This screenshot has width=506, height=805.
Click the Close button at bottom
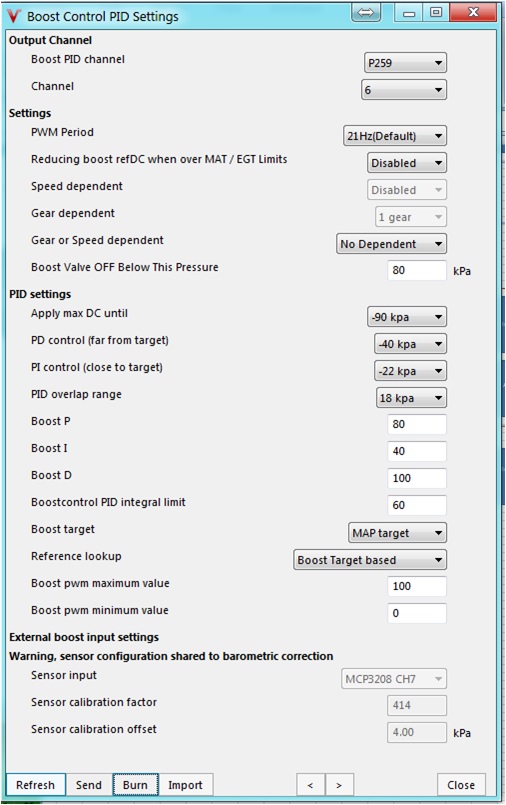coord(461,784)
